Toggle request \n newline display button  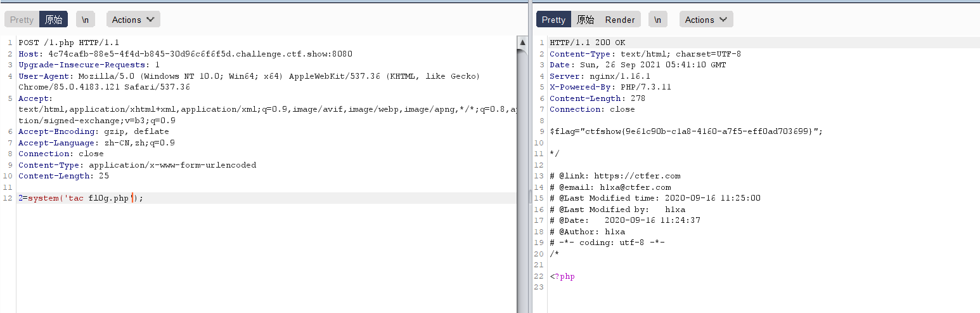(x=85, y=20)
